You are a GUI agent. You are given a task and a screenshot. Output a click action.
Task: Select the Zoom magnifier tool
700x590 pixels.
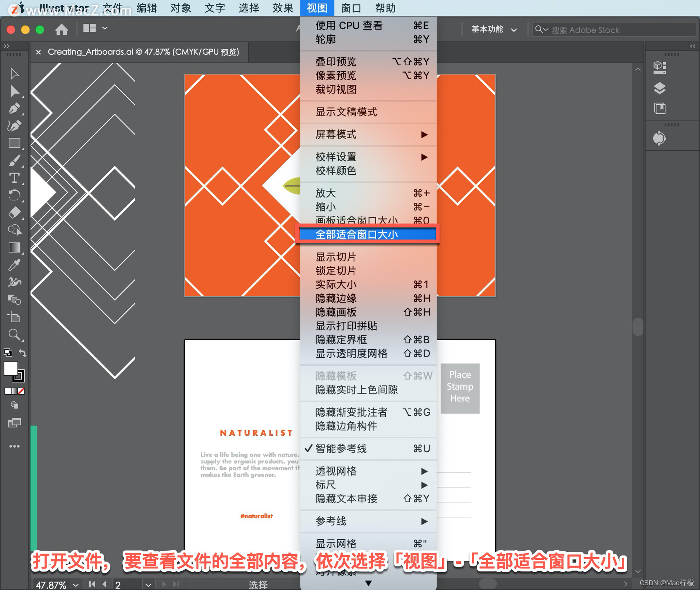pyautogui.click(x=14, y=335)
